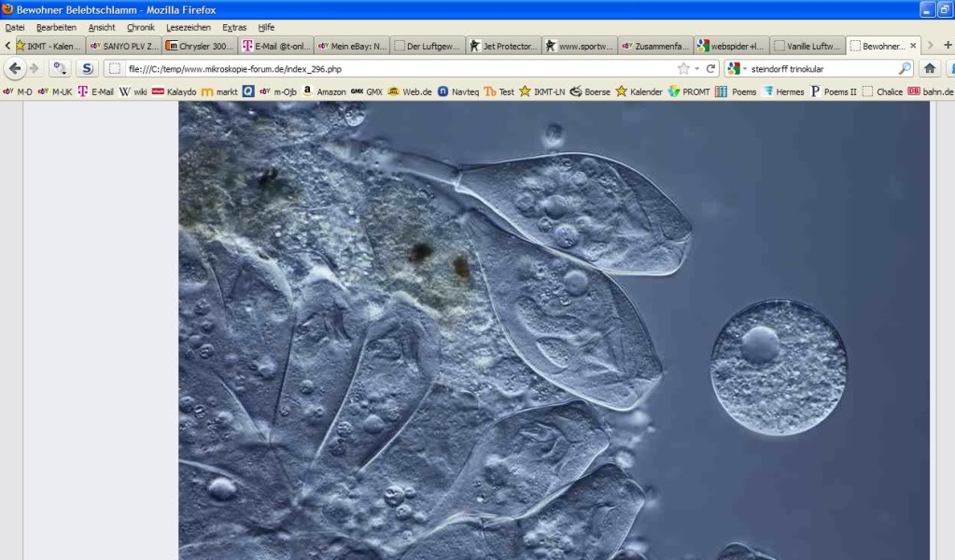Open the Kalender bookmark
955x560 pixels.
tap(639, 91)
